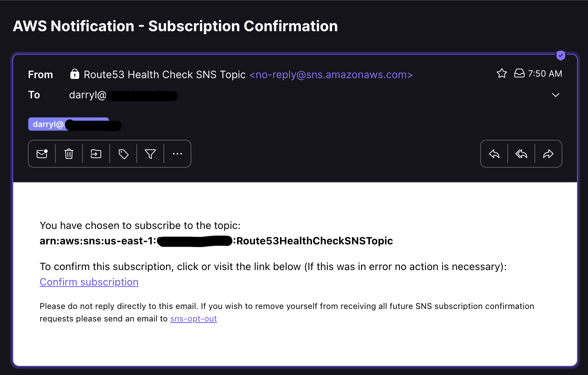Open the label tag icon
The width and height of the screenshot is (588, 375).
[x=124, y=154]
